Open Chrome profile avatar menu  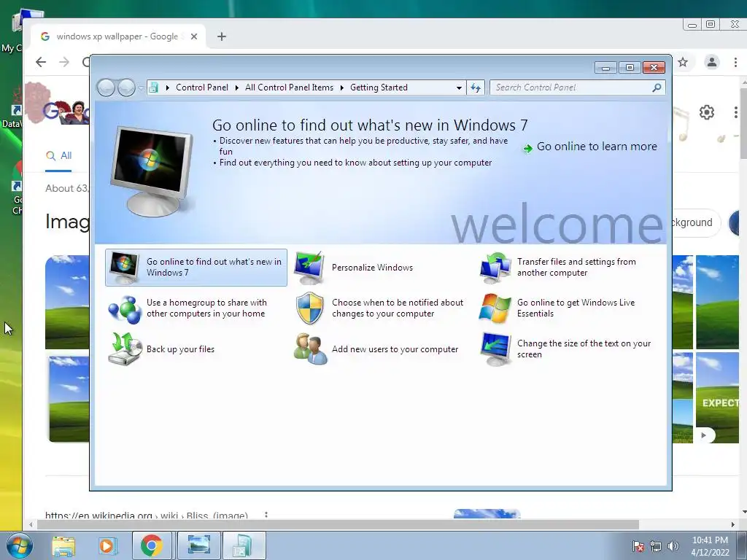click(712, 62)
